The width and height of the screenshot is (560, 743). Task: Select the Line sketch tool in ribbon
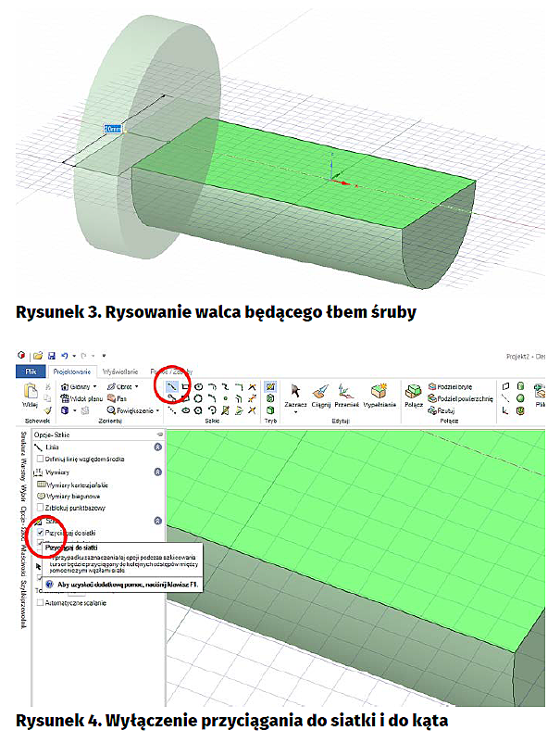coord(172,385)
